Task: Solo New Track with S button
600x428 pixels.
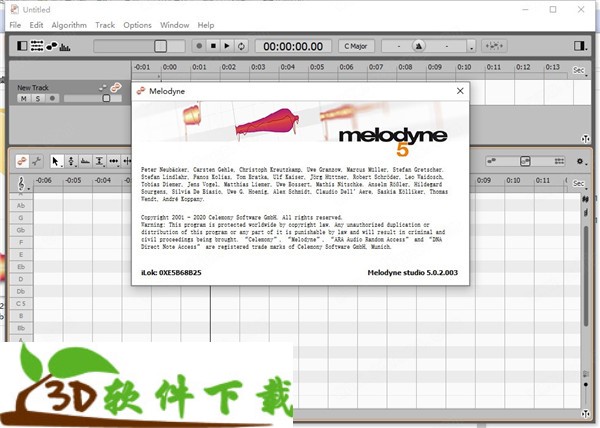Action: pyautogui.click(x=38, y=98)
